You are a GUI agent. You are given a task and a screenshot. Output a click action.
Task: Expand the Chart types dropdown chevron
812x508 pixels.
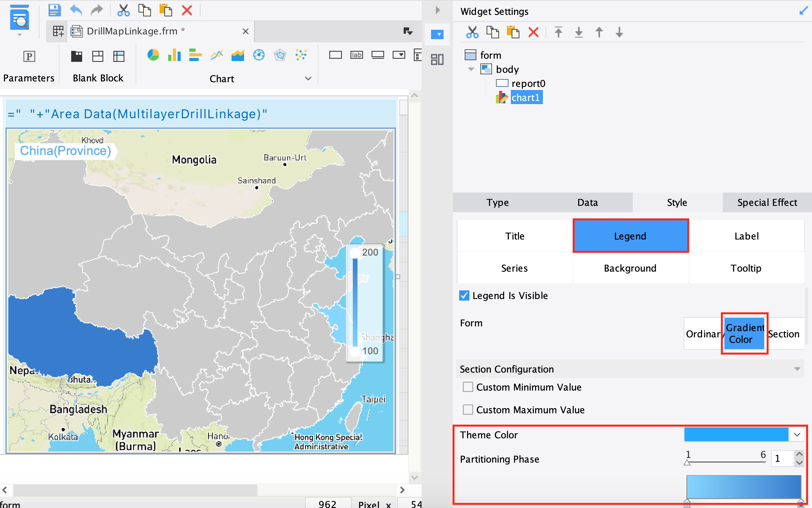tap(308, 78)
